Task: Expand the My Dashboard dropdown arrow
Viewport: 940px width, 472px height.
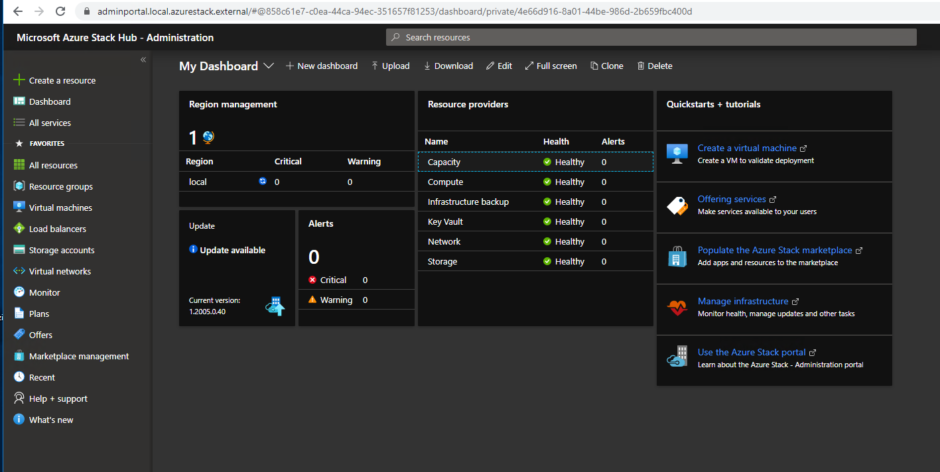Action: [268, 66]
